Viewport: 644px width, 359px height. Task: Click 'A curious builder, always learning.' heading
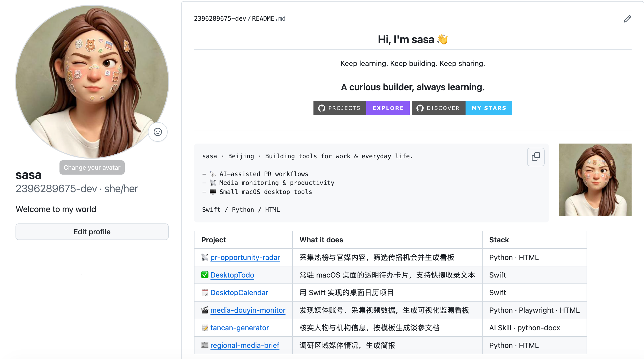coord(413,87)
